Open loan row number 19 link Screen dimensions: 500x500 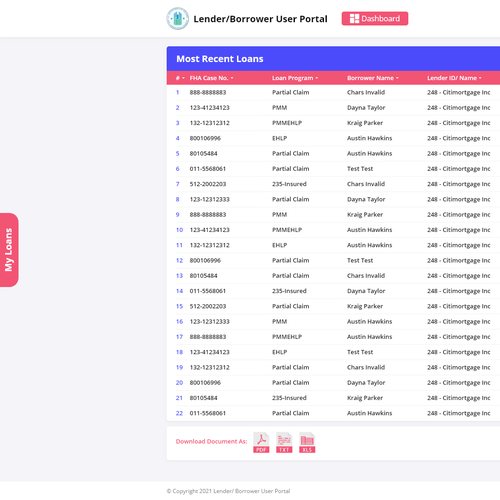pos(179,367)
